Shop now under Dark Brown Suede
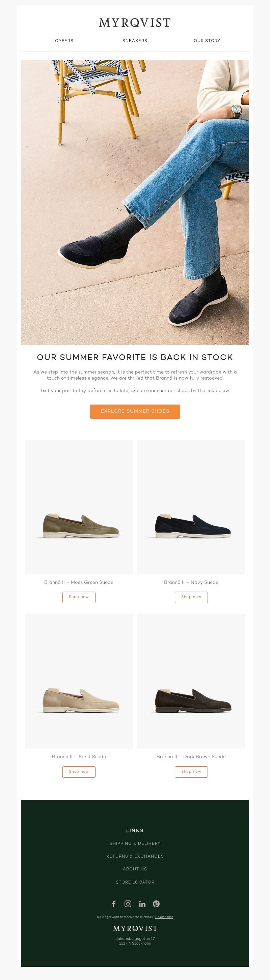 [191, 772]
